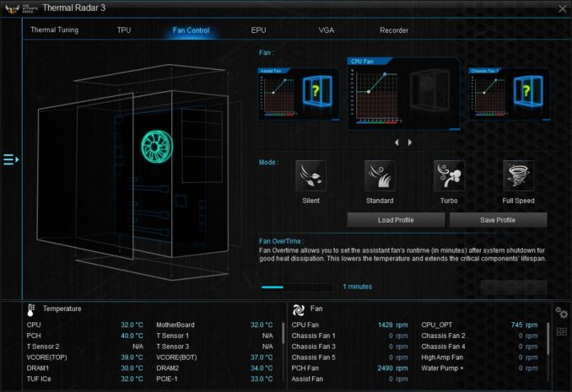Click the PCH temperature 40.0 °C
Image resolution: width=572 pixels, height=392 pixels.
tap(132, 336)
